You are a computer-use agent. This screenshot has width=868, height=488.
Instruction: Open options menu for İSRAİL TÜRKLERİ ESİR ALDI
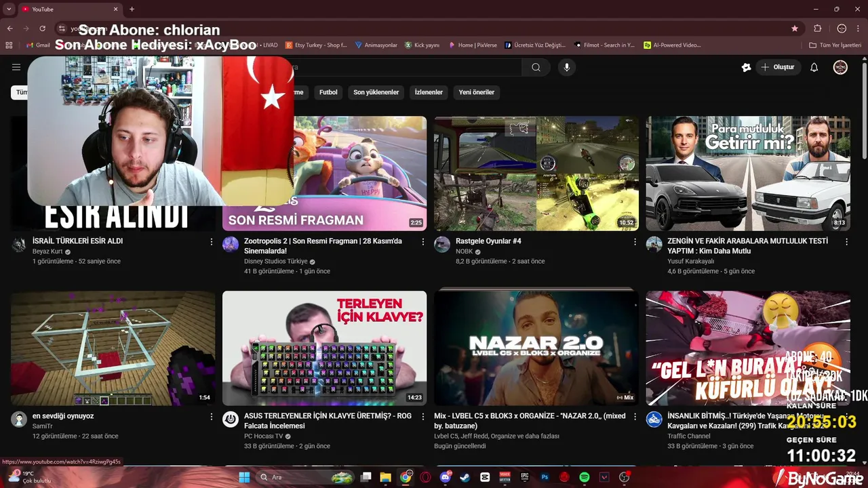[212, 242]
